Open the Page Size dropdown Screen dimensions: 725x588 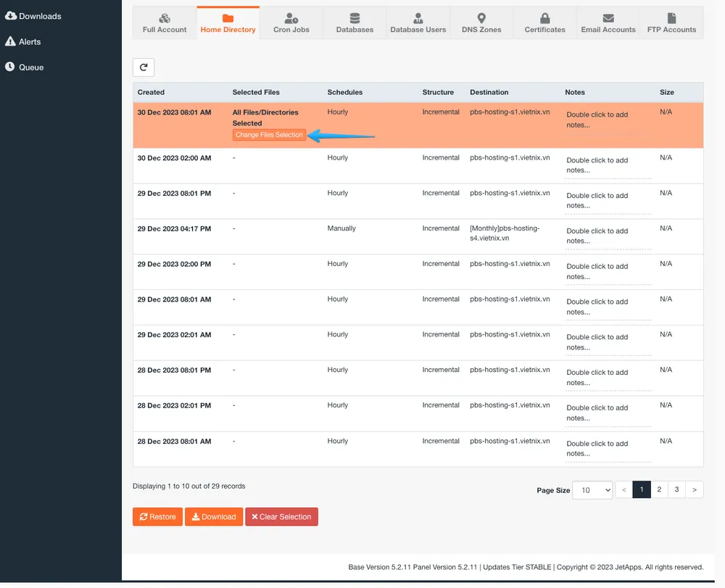pyautogui.click(x=592, y=490)
